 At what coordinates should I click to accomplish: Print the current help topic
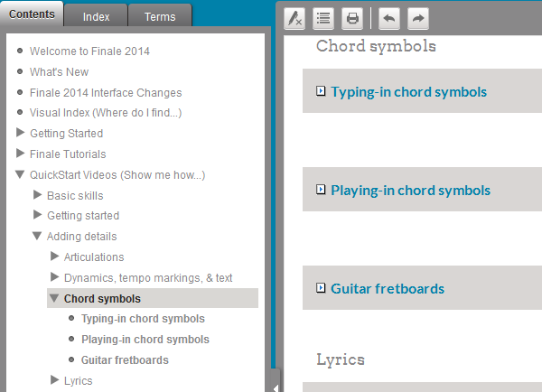[x=352, y=18]
